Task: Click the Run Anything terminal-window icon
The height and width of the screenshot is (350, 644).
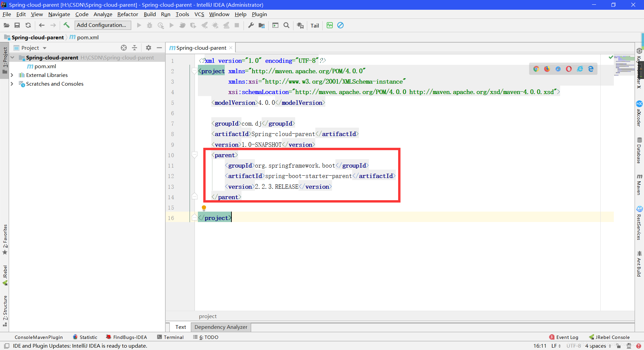Action: point(275,25)
